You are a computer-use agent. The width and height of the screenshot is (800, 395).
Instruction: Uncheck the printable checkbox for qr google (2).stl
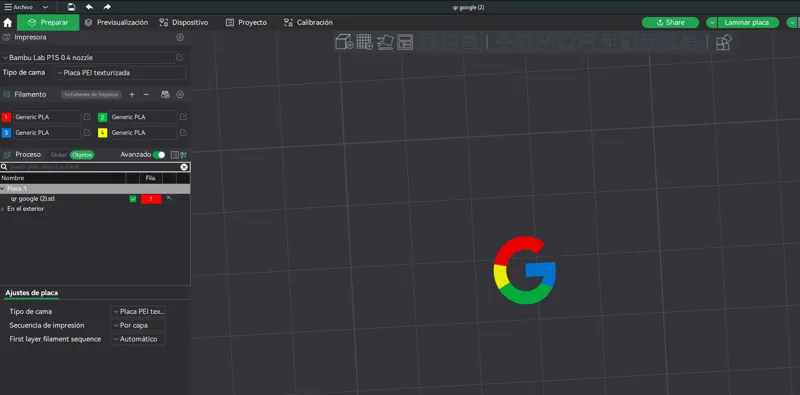[x=133, y=199]
